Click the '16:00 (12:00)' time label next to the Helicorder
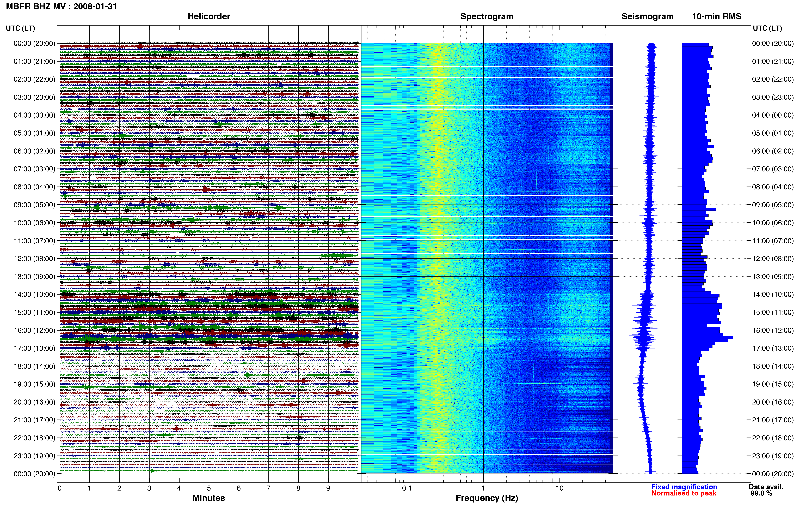The width and height of the screenshot is (812, 508). (x=34, y=331)
